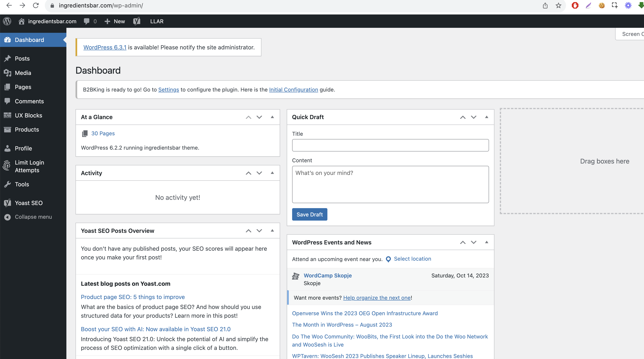This screenshot has width=644, height=359.
Task: Open WordPress 6.3.1 update link
Action: pyautogui.click(x=105, y=48)
